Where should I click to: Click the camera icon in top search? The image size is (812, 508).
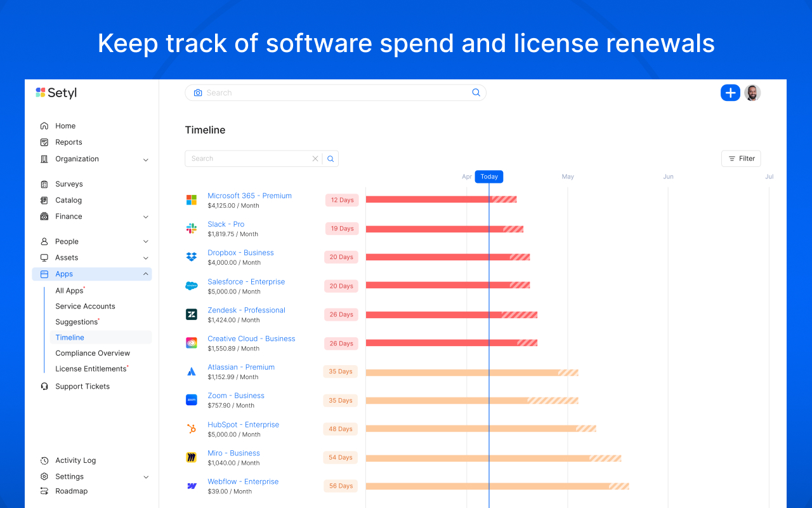pos(198,93)
